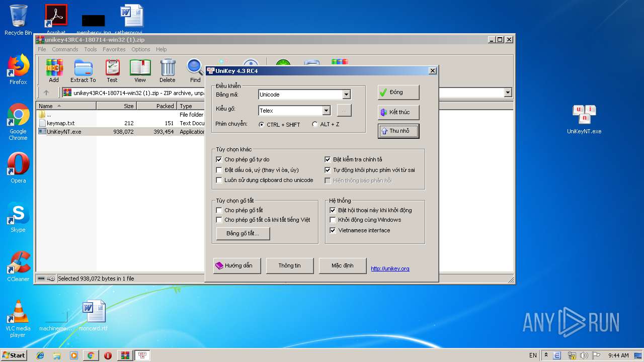Click Extract To in WinRAR toolbar
This screenshot has height=362, width=644.
tap(83, 70)
